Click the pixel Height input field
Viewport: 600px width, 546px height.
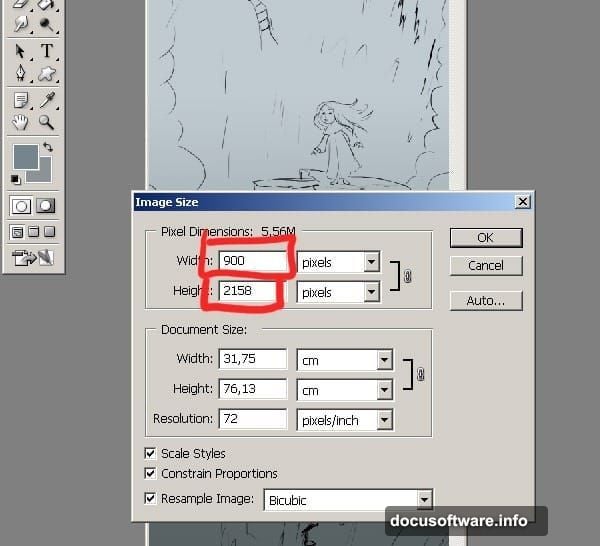(x=252, y=292)
